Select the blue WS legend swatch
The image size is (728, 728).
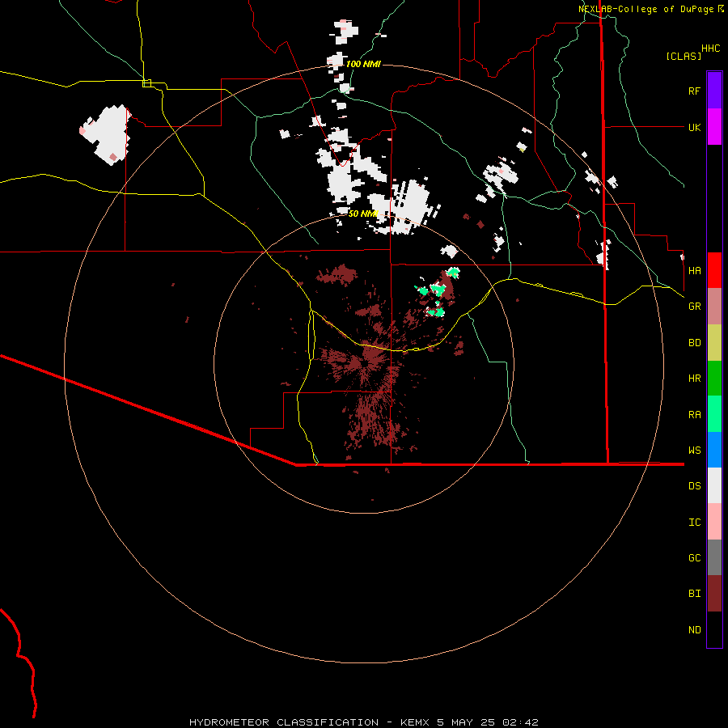(714, 450)
